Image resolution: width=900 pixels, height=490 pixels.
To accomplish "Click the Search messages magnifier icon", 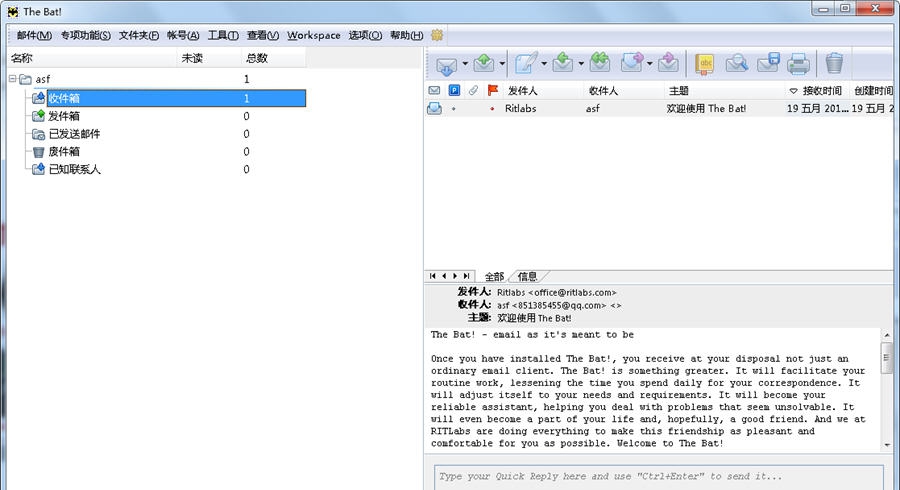I will (737, 64).
